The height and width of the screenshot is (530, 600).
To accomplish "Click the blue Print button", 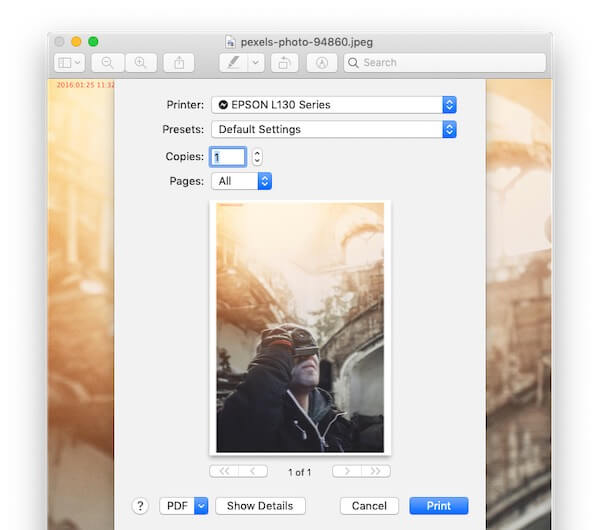I will pyautogui.click(x=439, y=506).
